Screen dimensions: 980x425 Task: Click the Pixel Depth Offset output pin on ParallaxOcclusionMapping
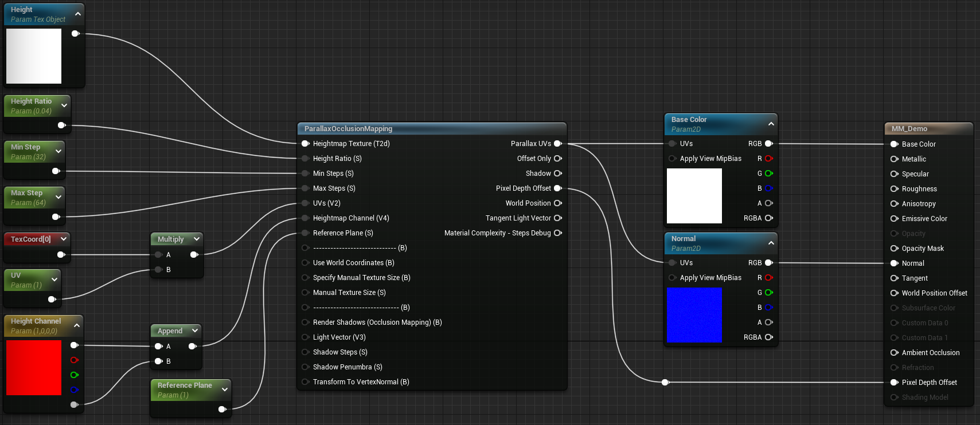click(557, 188)
